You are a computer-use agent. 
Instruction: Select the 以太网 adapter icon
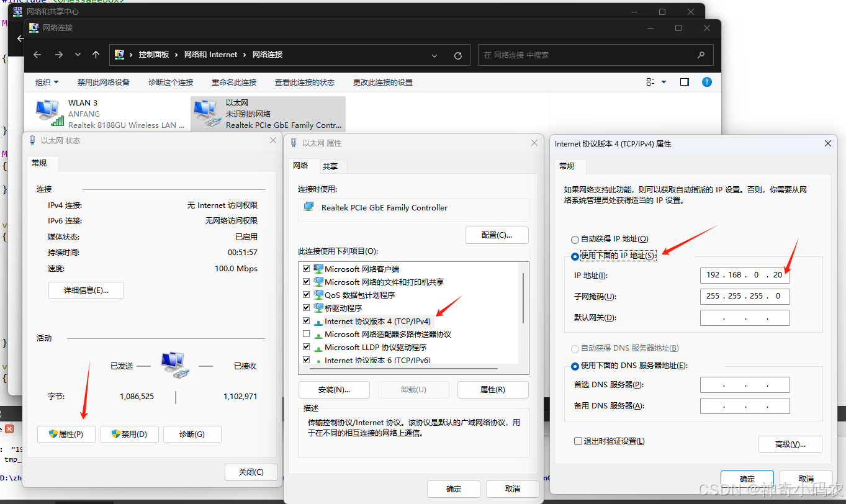206,114
